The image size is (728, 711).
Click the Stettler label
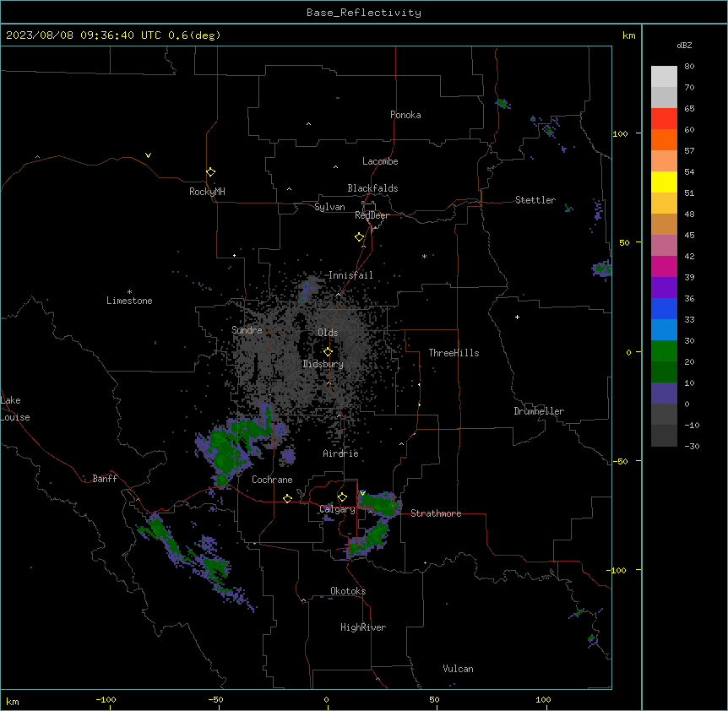[535, 200]
